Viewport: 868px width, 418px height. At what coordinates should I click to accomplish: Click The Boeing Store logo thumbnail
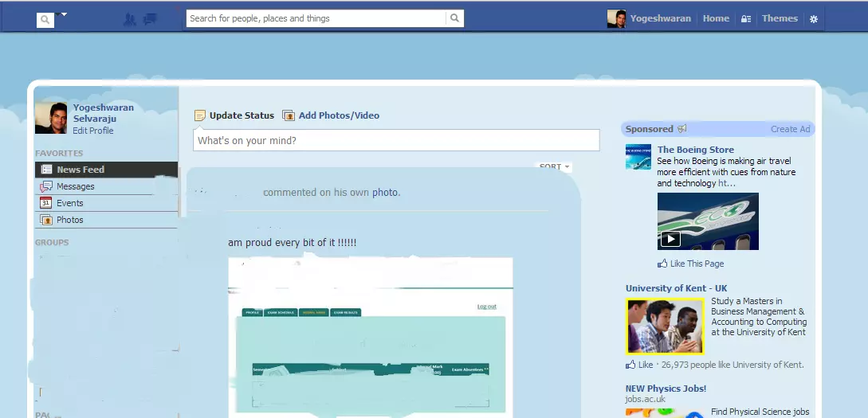tap(638, 157)
